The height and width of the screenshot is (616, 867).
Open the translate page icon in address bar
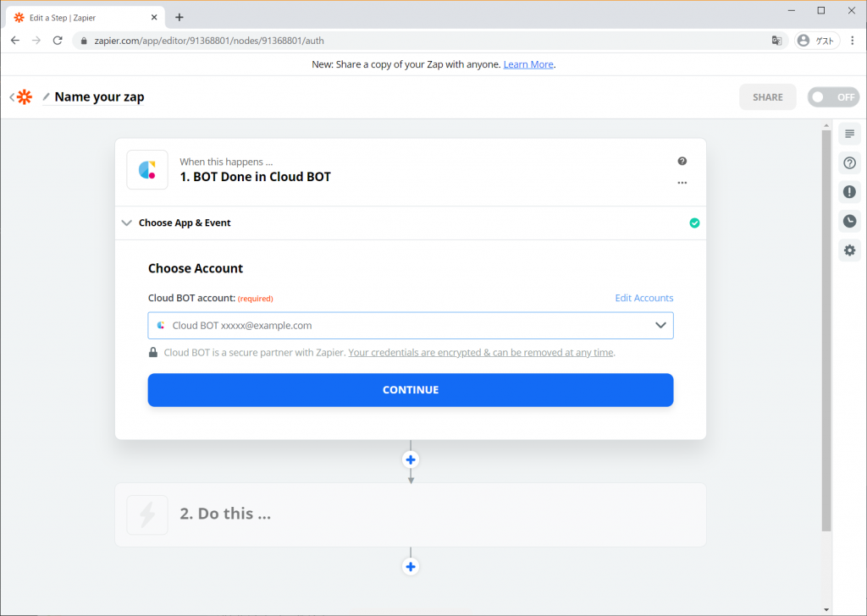pyautogui.click(x=777, y=41)
